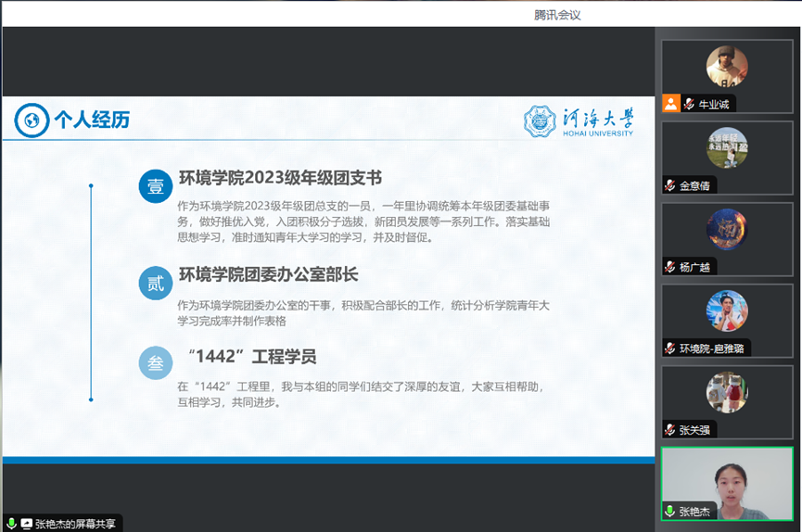Click the green mic icon in the screen share label
This screenshot has width=802, height=532.
[x=11, y=524]
